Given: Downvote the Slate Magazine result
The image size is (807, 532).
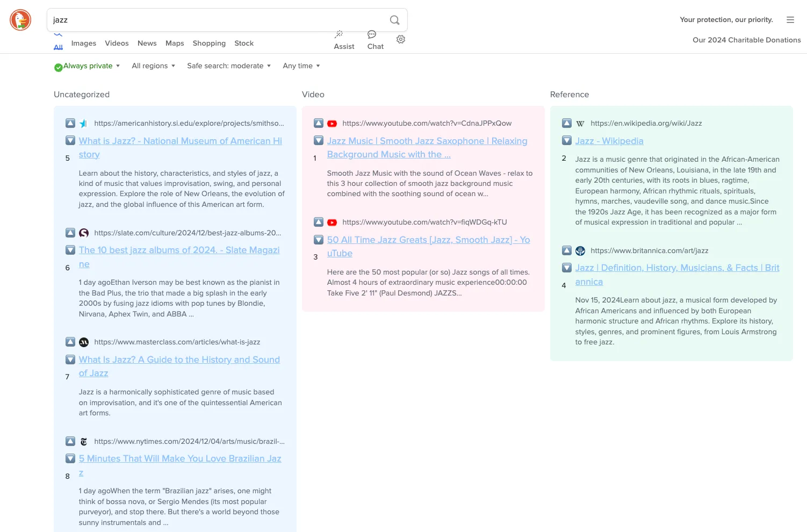Looking at the screenshot, I should [x=70, y=250].
